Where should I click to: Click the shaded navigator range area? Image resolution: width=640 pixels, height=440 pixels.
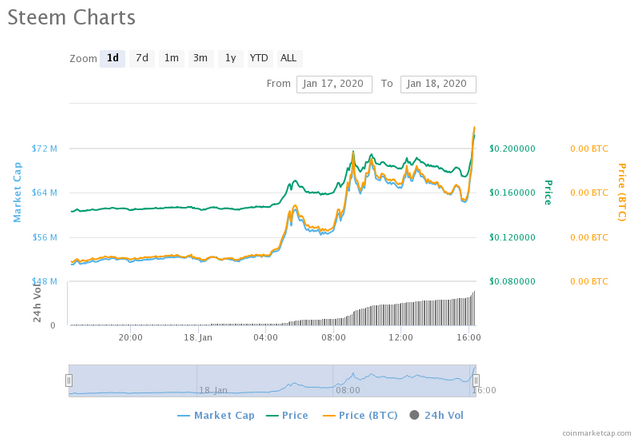272,380
